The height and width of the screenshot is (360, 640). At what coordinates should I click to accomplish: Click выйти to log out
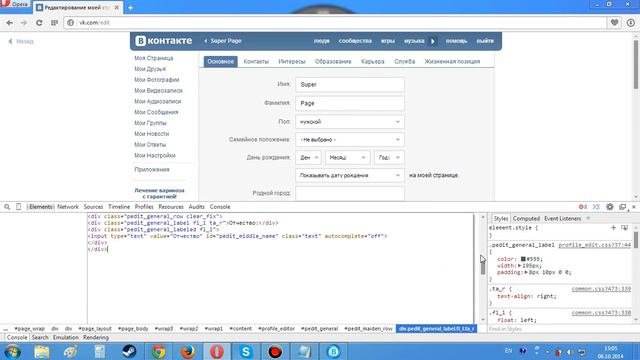pos(485,41)
